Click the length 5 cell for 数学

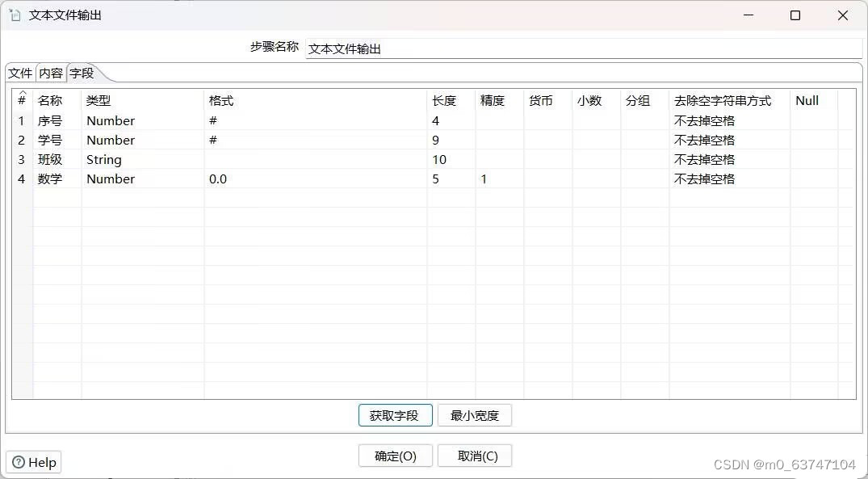click(x=451, y=179)
